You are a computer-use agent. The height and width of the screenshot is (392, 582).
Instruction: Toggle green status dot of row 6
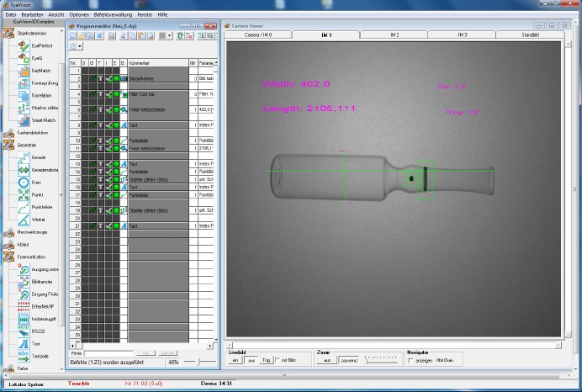tap(116, 110)
